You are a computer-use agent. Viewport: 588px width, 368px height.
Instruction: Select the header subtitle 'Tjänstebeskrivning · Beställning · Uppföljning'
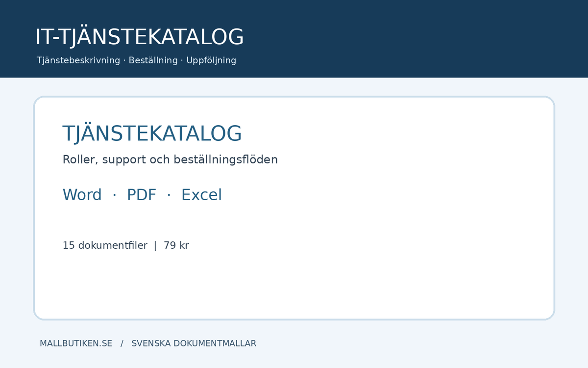click(x=136, y=60)
